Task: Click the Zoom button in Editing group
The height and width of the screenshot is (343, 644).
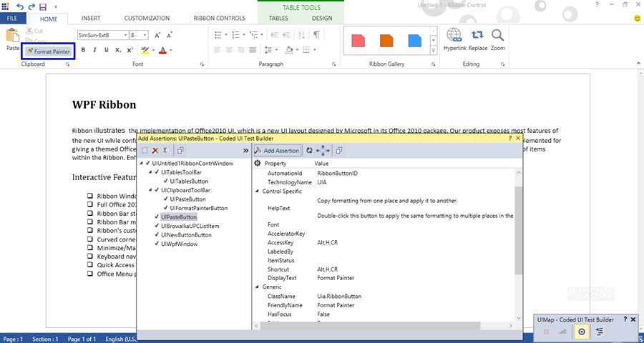Action: point(497,40)
